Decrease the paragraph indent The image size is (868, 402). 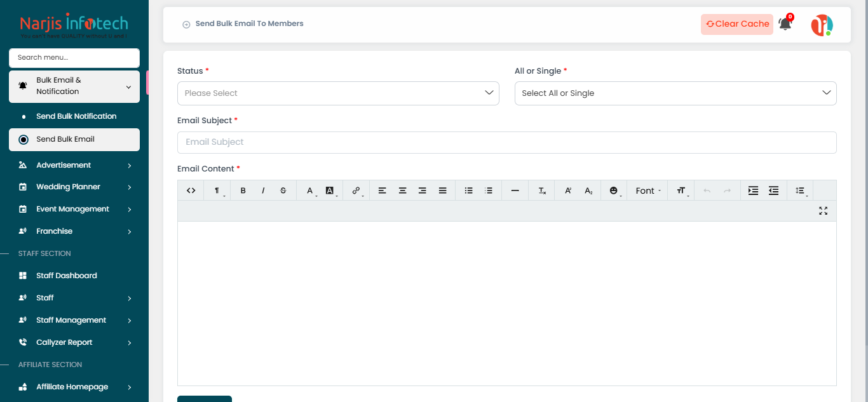point(773,191)
